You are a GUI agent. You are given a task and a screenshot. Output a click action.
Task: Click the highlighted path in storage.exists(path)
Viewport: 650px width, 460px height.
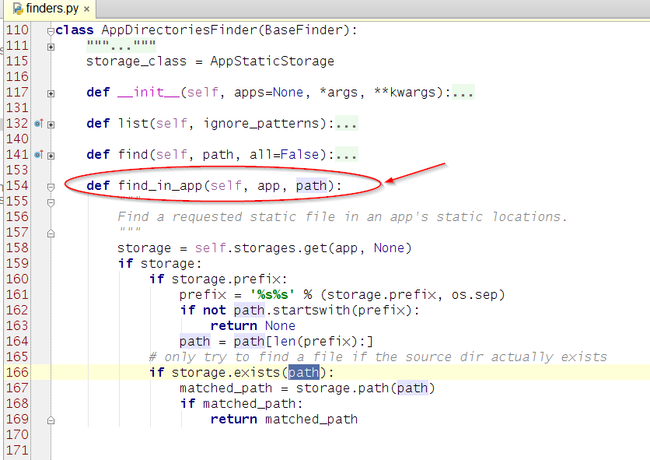pyautogui.click(x=304, y=372)
